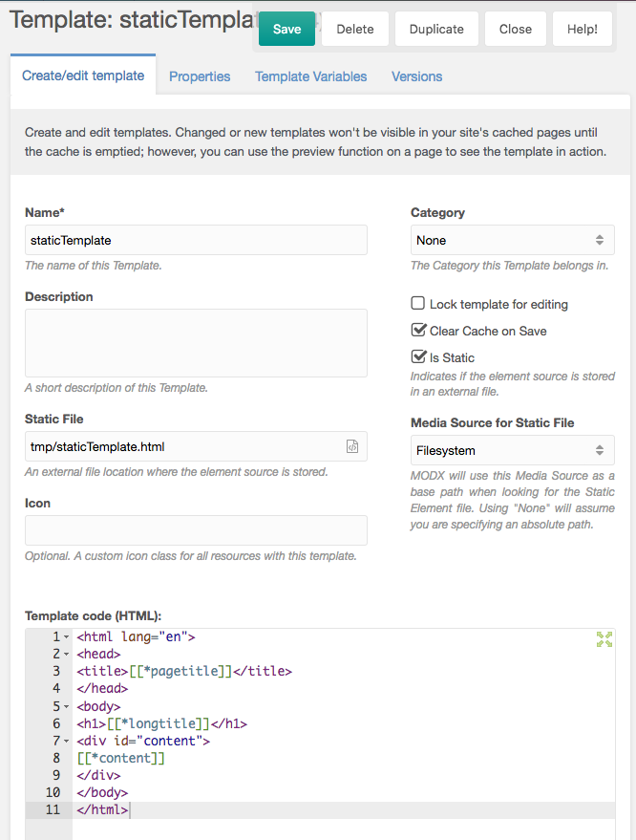Click the static file browse icon
The height and width of the screenshot is (840, 636).
pos(352,446)
